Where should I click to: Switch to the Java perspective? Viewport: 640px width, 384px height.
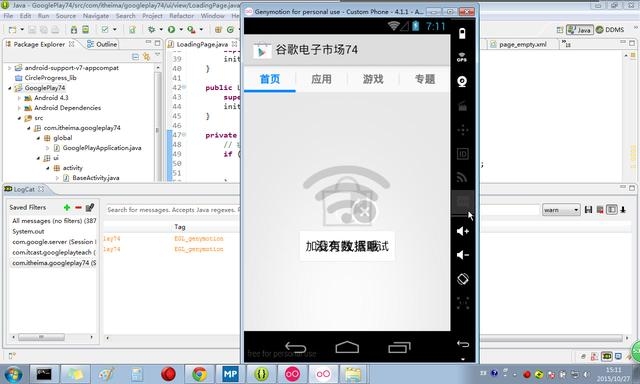pos(580,30)
